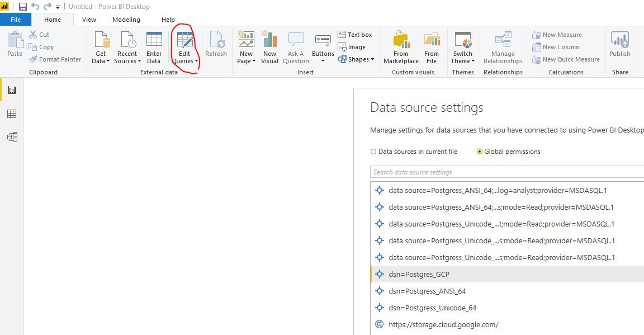Click the Publish icon
This screenshot has height=335, width=644.
pos(620,40)
